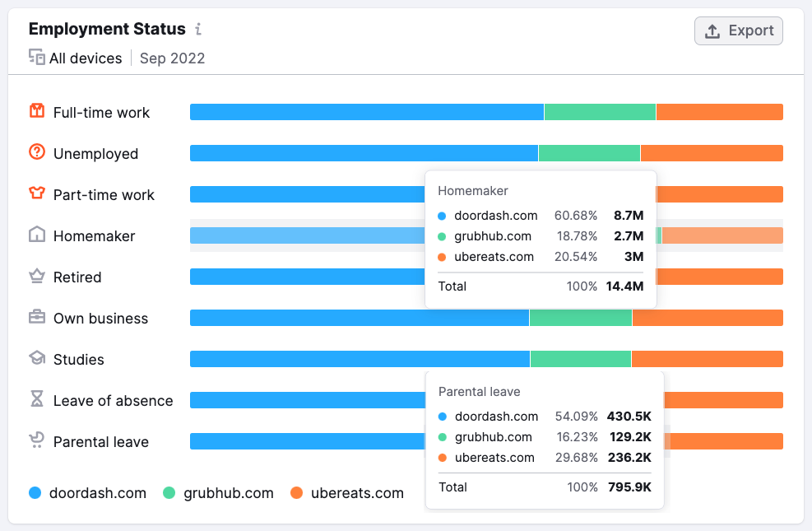Click the blue doordash segment for Unemployed
The height and width of the screenshot is (531, 812).
click(364, 153)
